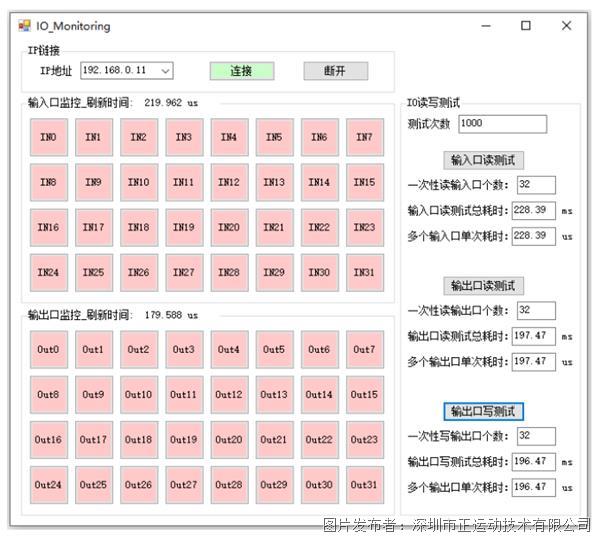Click the IN21 input indicator
The height and width of the screenshot is (540, 600).
(275, 227)
